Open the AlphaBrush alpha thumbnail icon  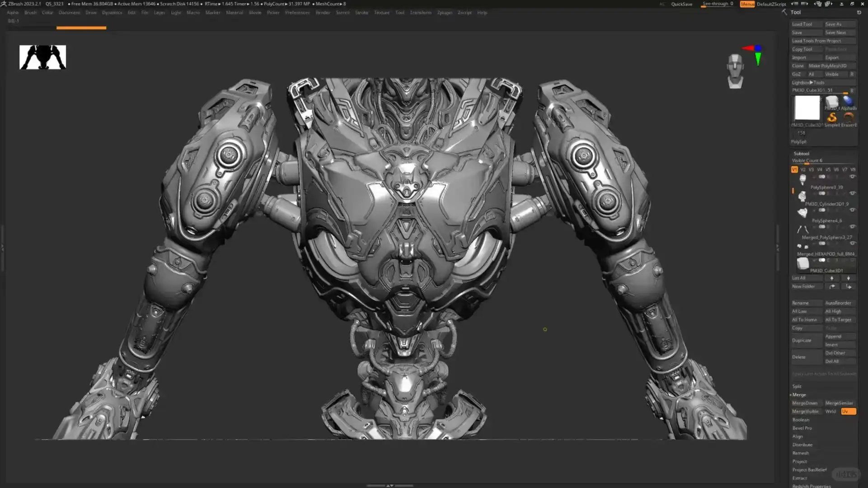coord(849,100)
